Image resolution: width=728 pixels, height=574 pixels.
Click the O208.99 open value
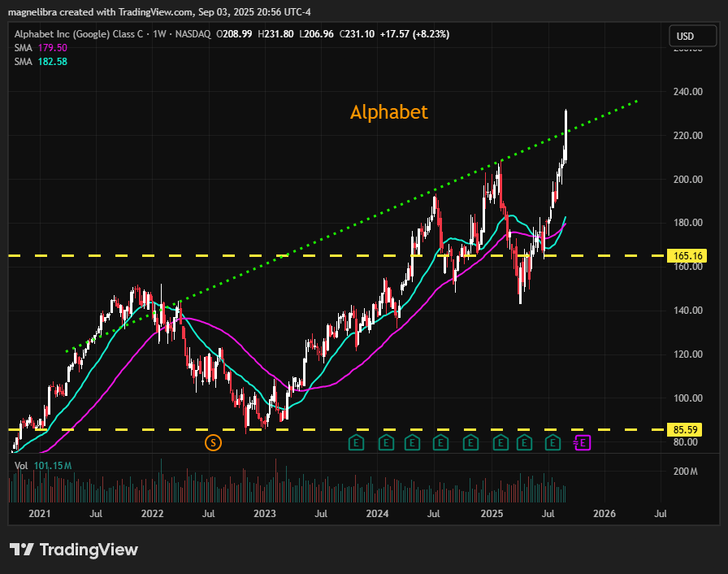235,34
